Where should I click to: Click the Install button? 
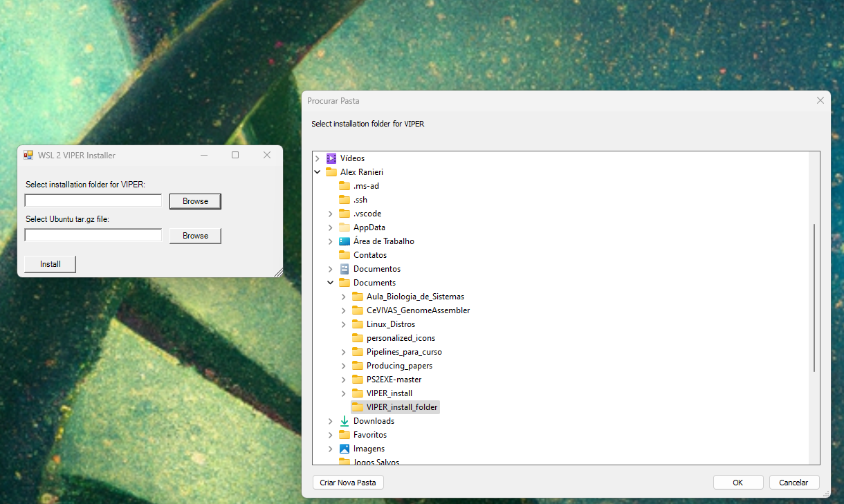[x=50, y=264]
